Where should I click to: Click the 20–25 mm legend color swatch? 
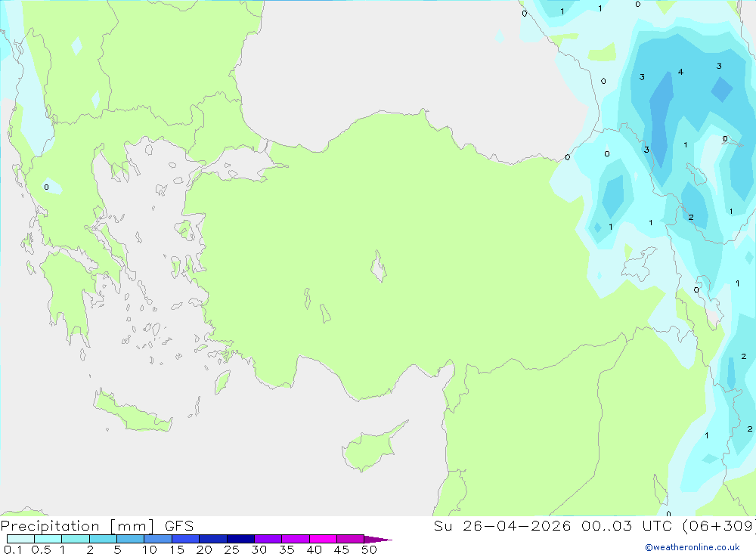(x=213, y=539)
